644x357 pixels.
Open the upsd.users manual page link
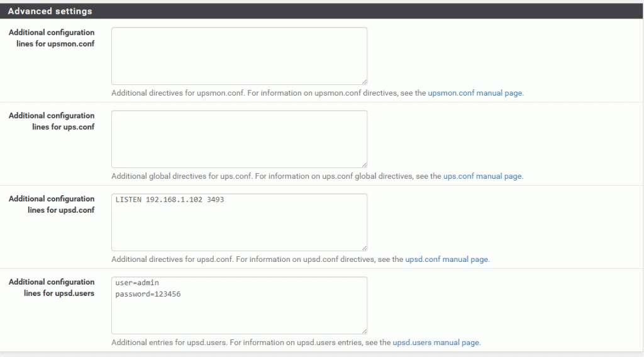(436, 342)
